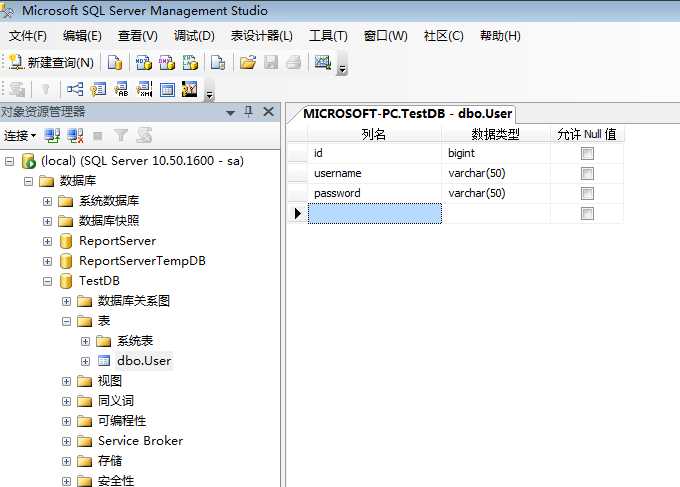Open Manage Spatial Indexes icon

190,90
